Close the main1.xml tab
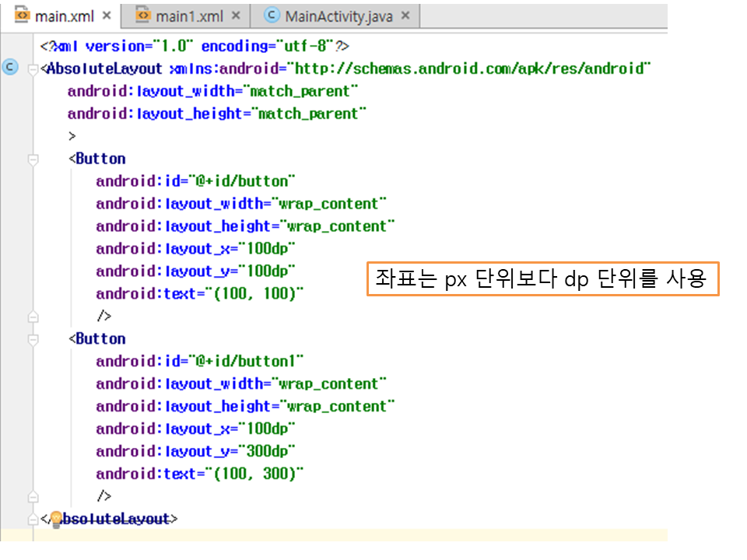The height and width of the screenshot is (560, 747). click(235, 16)
